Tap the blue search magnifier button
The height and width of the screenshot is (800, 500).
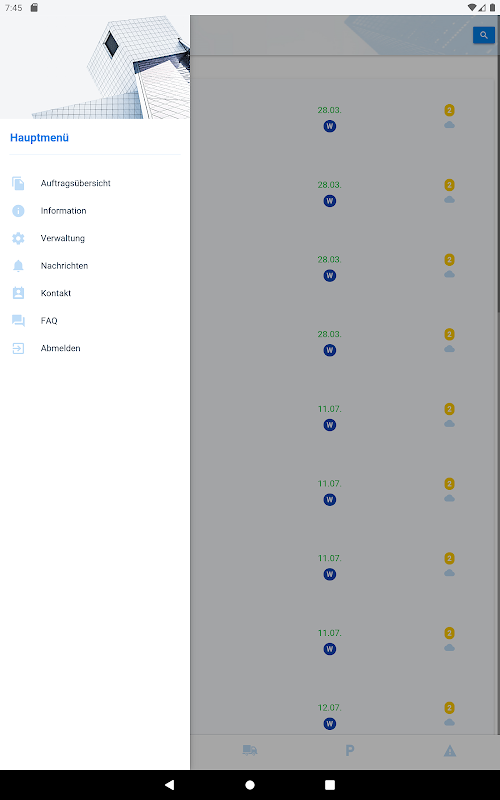tap(484, 35)
